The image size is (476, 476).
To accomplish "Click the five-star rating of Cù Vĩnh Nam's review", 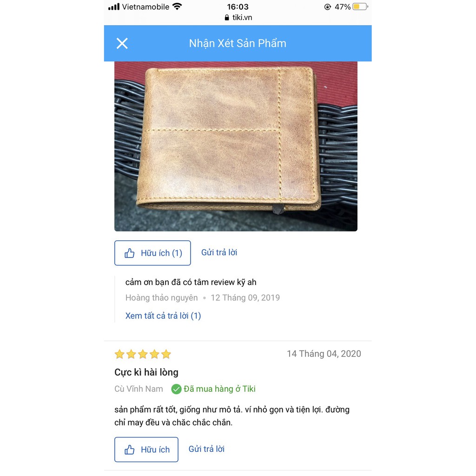I will coord(143,354).
